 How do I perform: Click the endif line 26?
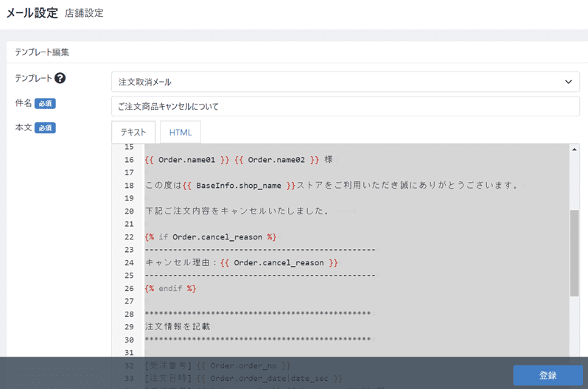pyautogui.click(x=171, y=289)
